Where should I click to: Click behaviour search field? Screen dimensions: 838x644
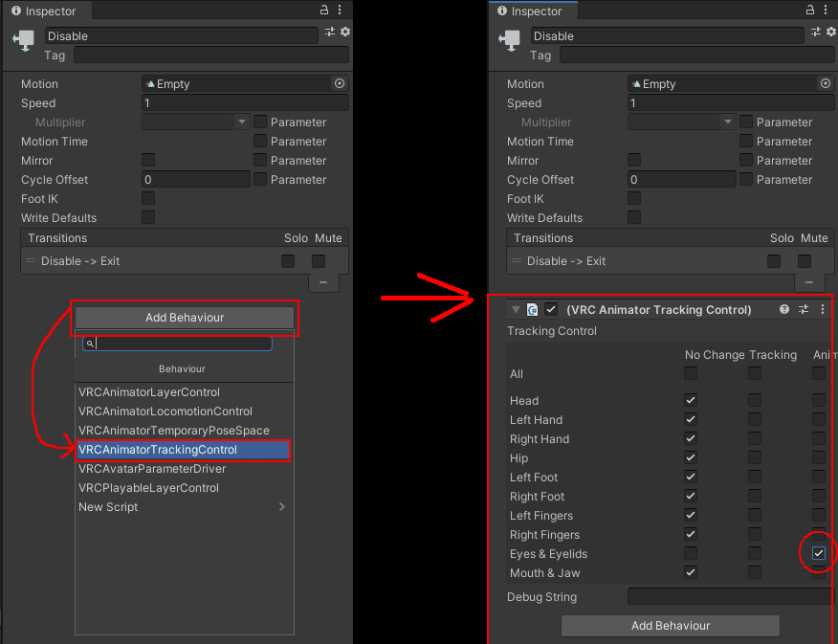tap(177, 344)
